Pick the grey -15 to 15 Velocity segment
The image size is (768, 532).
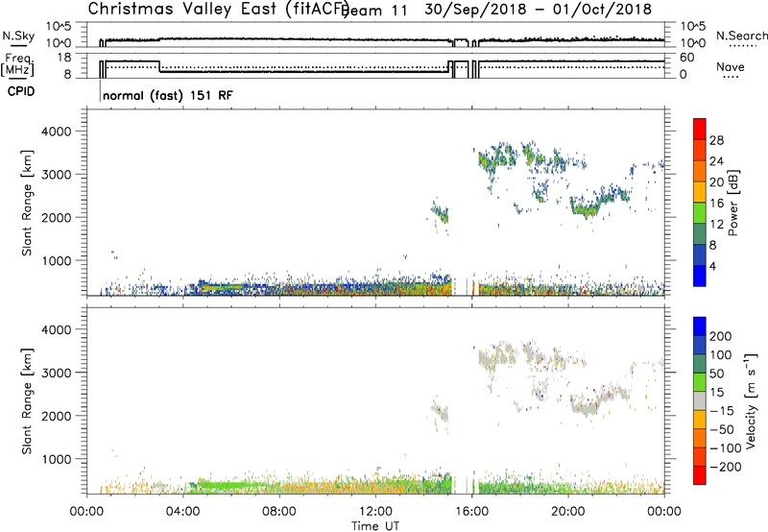click(700, 400)
